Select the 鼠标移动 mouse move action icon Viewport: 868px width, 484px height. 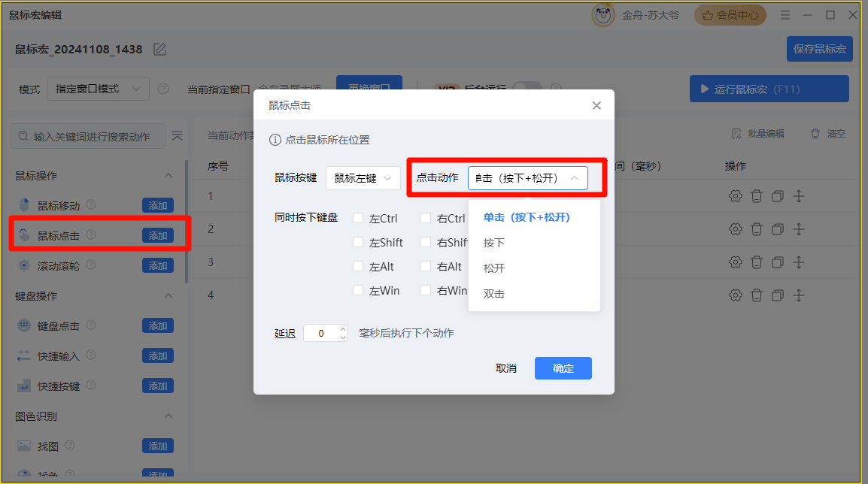[x=23, y=204]
